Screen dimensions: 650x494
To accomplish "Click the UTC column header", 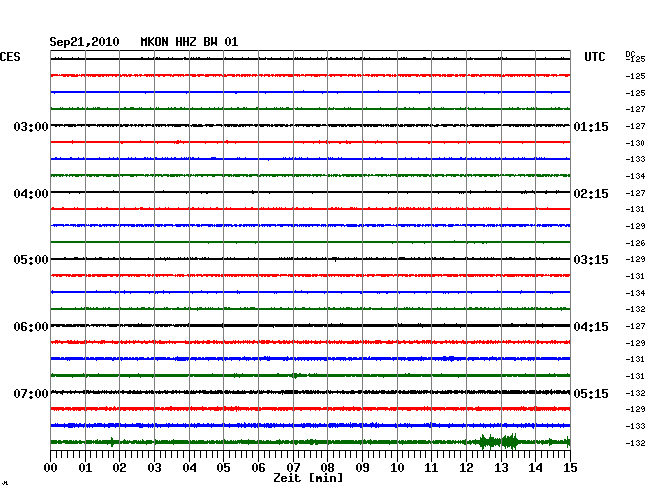I will [x=594, y=57].
